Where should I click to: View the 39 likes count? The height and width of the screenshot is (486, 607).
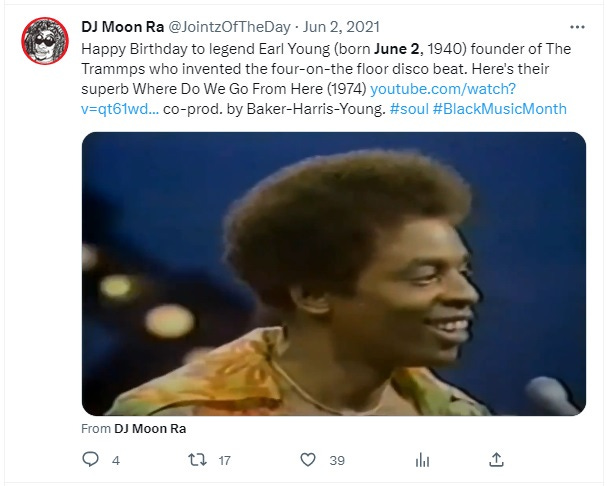click(337, 460)
